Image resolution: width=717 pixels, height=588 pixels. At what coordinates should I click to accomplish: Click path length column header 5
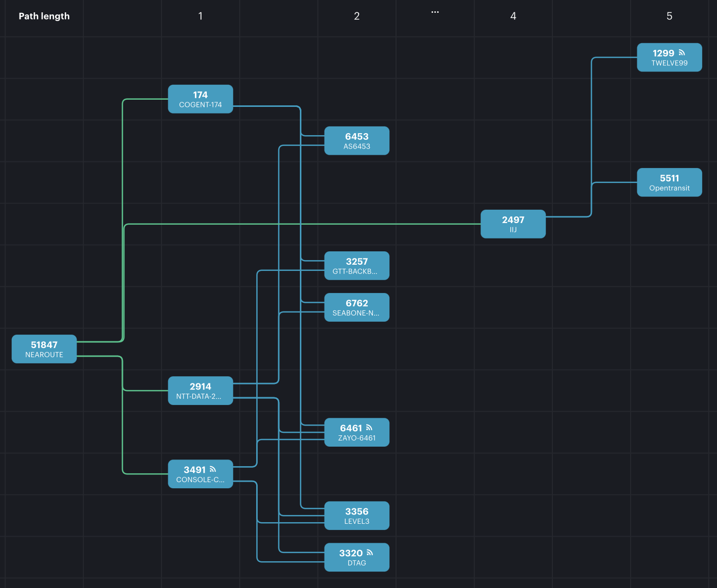pyautogui.click(x=669, y=16)
